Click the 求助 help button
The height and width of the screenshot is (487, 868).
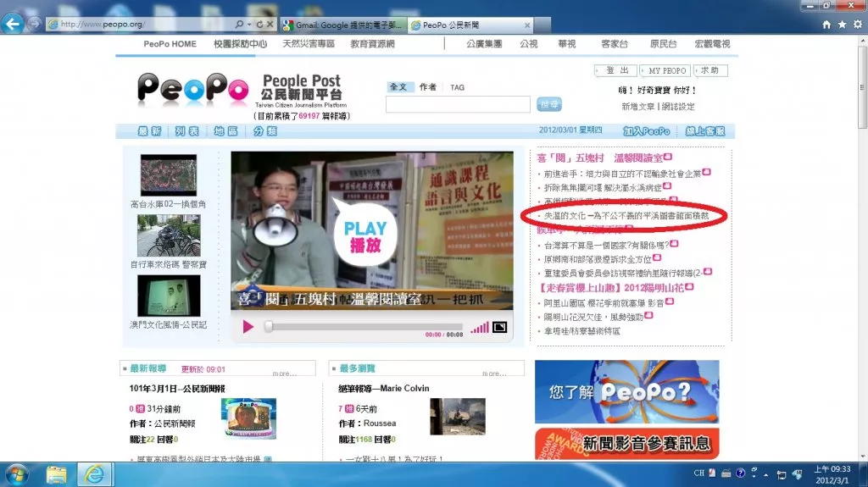[710, 71]
